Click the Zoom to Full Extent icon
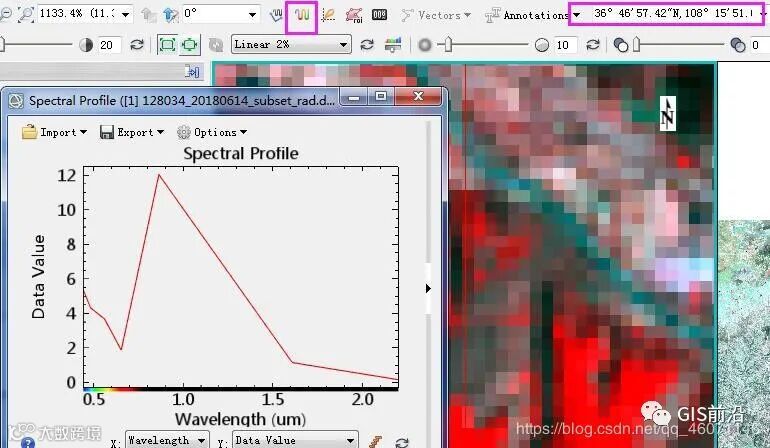 (x=167, y=45)
